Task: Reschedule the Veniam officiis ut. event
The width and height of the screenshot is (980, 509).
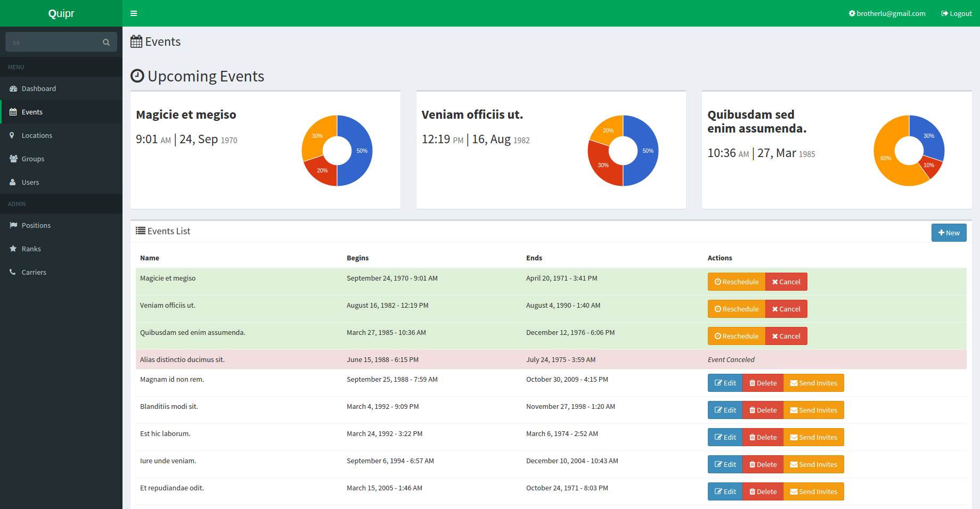Action: [x=737, y=309]
